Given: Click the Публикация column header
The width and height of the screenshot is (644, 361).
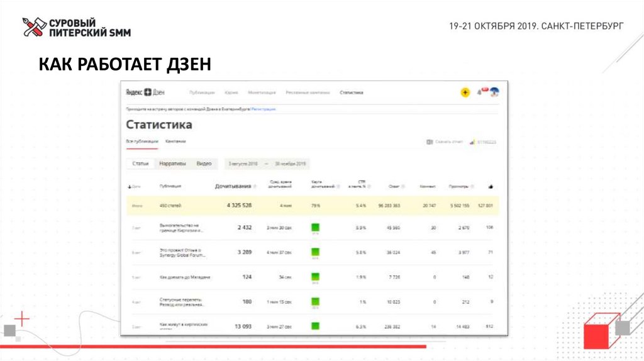Looking at the screenshot, I should click(170, 186).
